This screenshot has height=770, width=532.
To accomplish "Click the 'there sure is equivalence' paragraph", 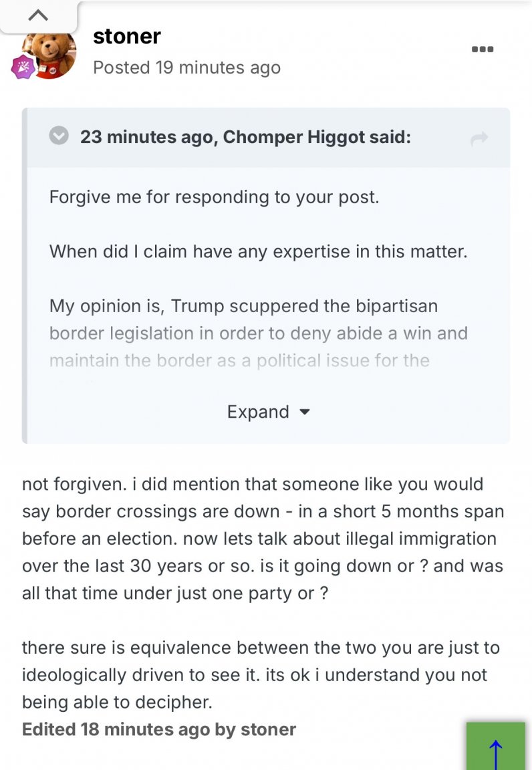I will click(x=261, y=674).
